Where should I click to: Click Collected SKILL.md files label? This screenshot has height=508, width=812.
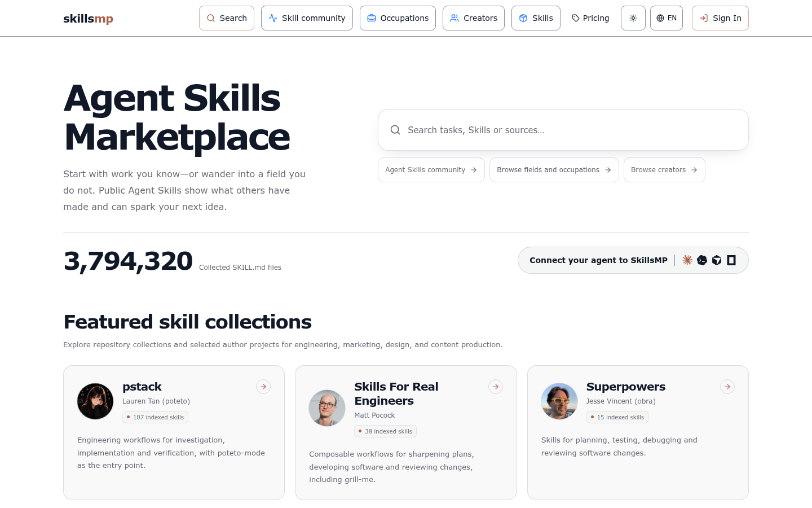point(240,268)
